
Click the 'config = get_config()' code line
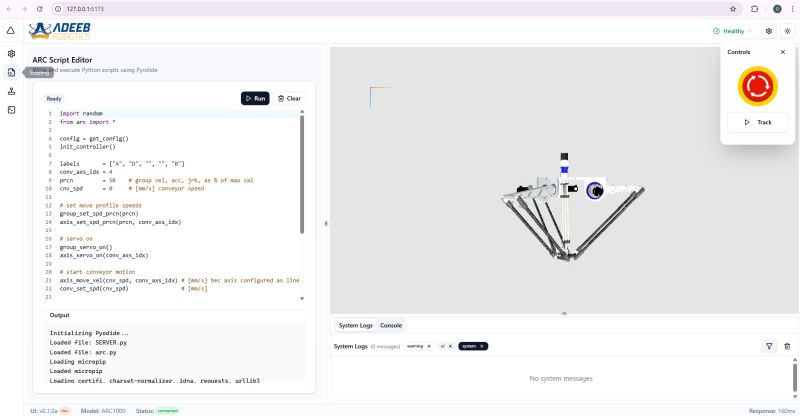[x=94, y=138]
